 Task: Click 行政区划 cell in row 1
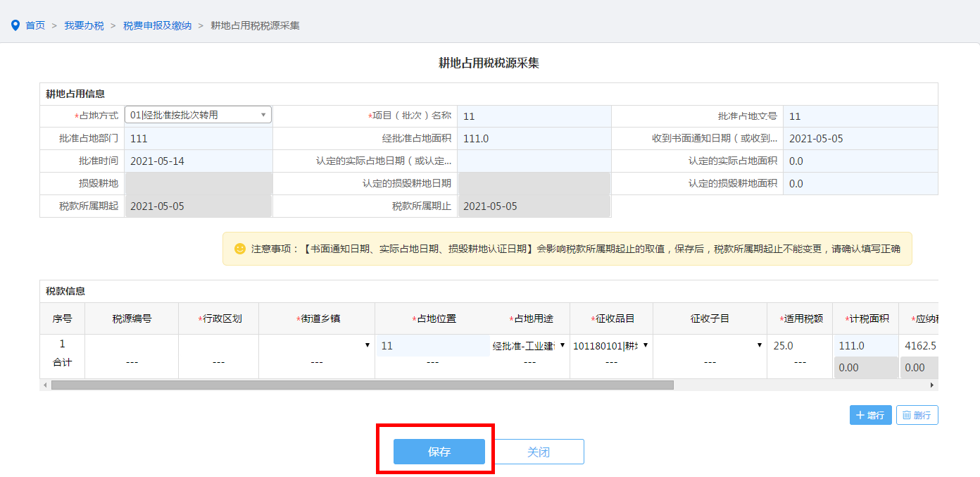click(218, 345)
